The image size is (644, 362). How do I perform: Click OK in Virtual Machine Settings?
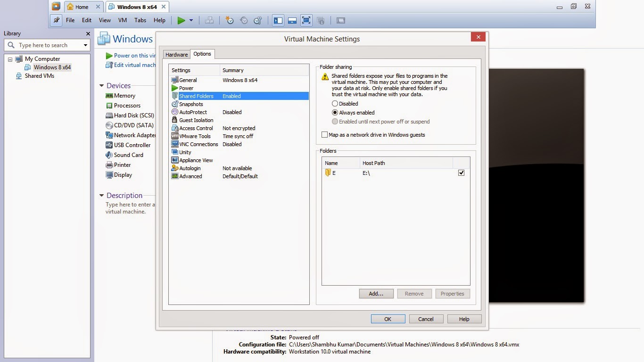[x=388, y=319]
